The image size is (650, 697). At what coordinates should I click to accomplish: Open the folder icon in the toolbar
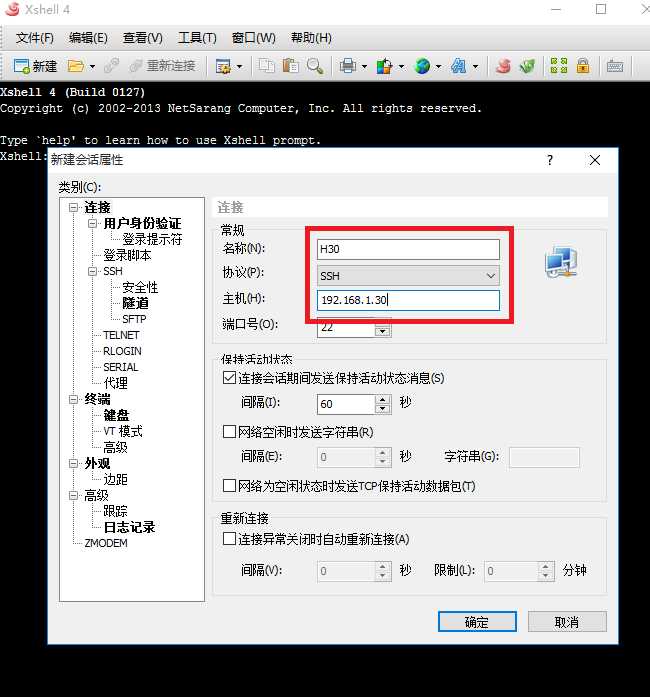[x=76, y=66]
